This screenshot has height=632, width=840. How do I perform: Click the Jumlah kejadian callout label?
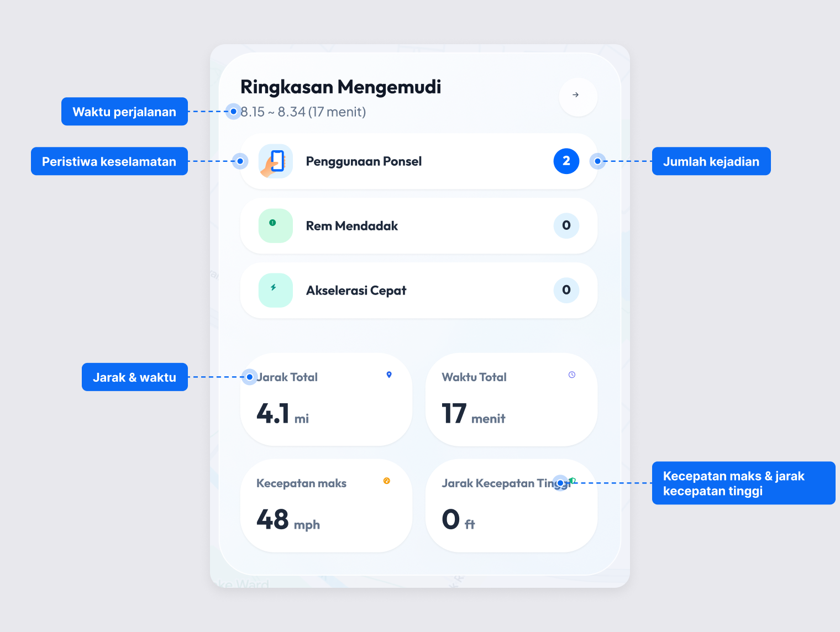711,161
